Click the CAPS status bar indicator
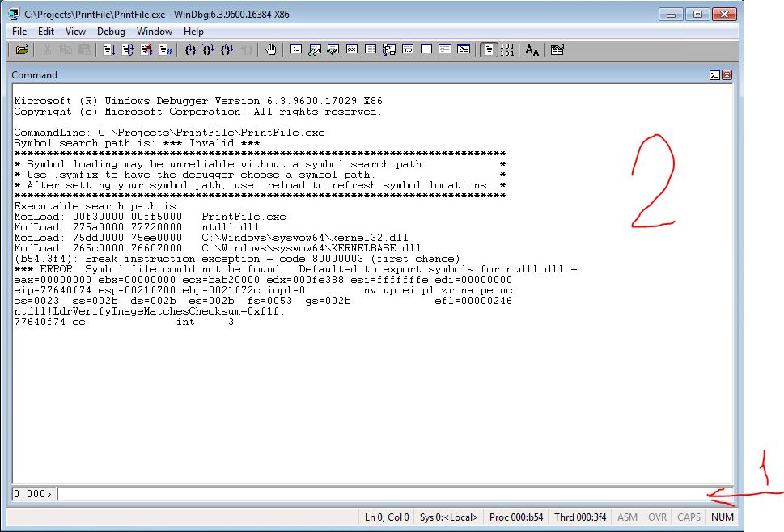Screen dimensions: 784x532 [x=689, y=517]
